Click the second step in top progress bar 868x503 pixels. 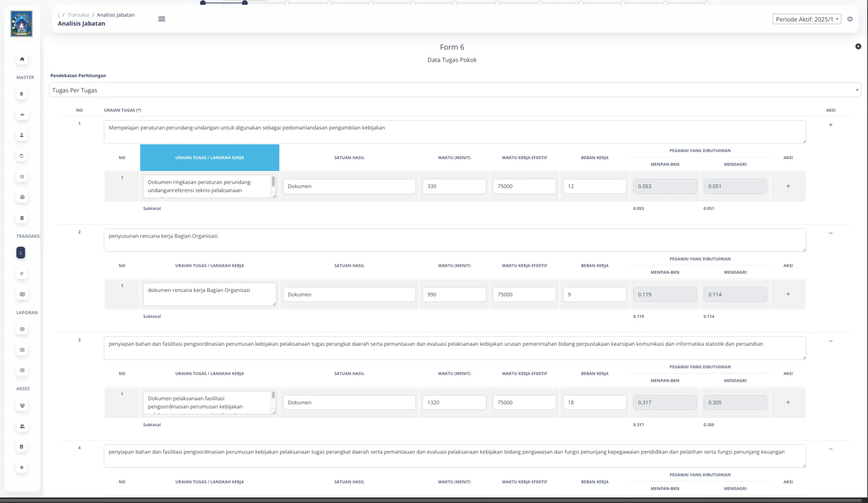click(245, 3)
